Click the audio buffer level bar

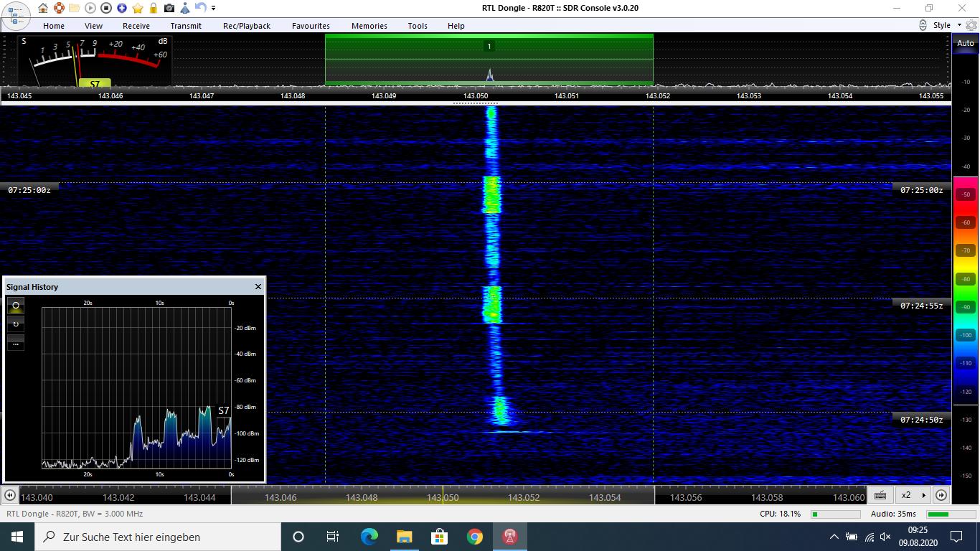click(x=950, y=514)
